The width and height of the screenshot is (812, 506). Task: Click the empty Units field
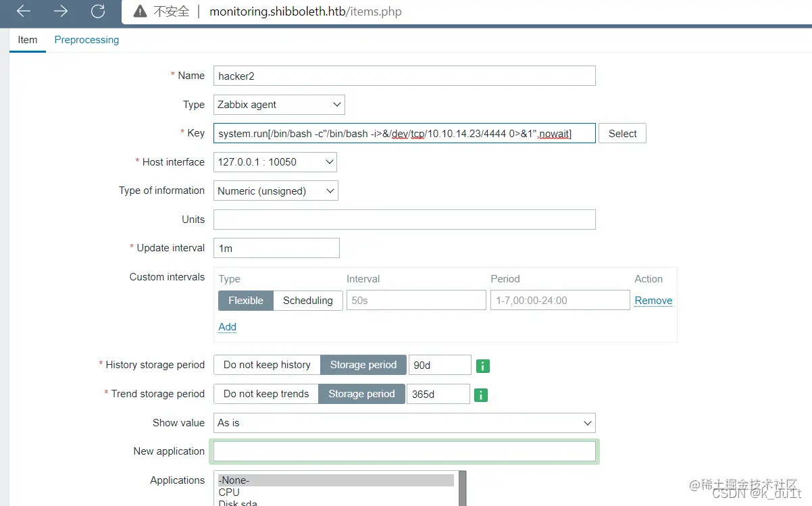404,220
